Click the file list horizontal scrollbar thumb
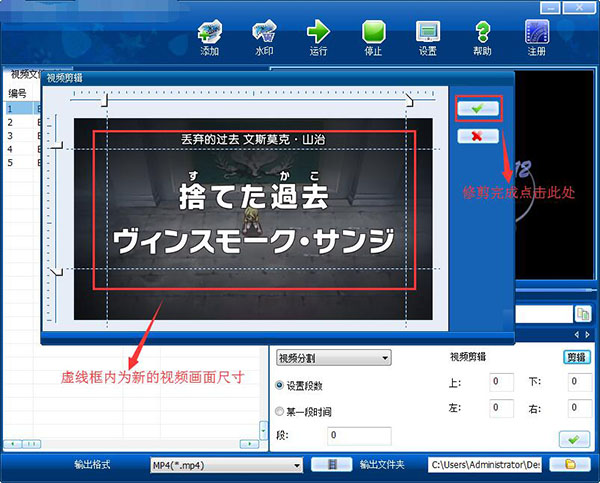The image size is (600, 483). 32,444
